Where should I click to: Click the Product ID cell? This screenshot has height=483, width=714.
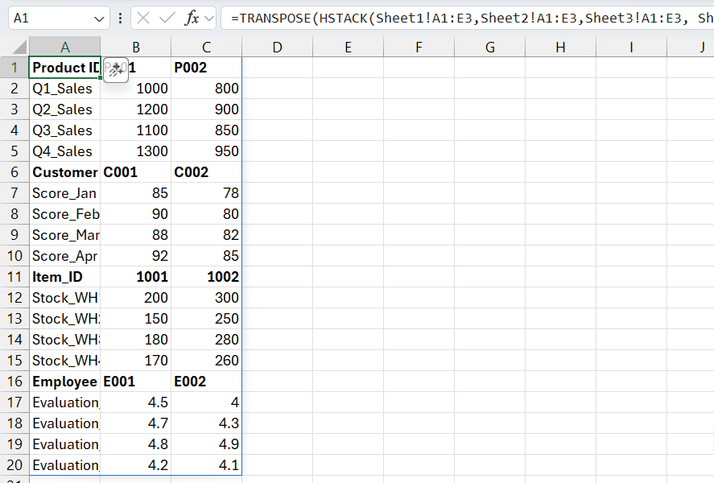point(65,67)
